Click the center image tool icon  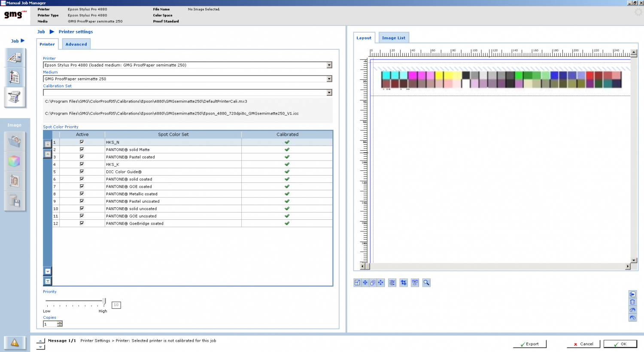pyautogui.click(x=381, y=282)
